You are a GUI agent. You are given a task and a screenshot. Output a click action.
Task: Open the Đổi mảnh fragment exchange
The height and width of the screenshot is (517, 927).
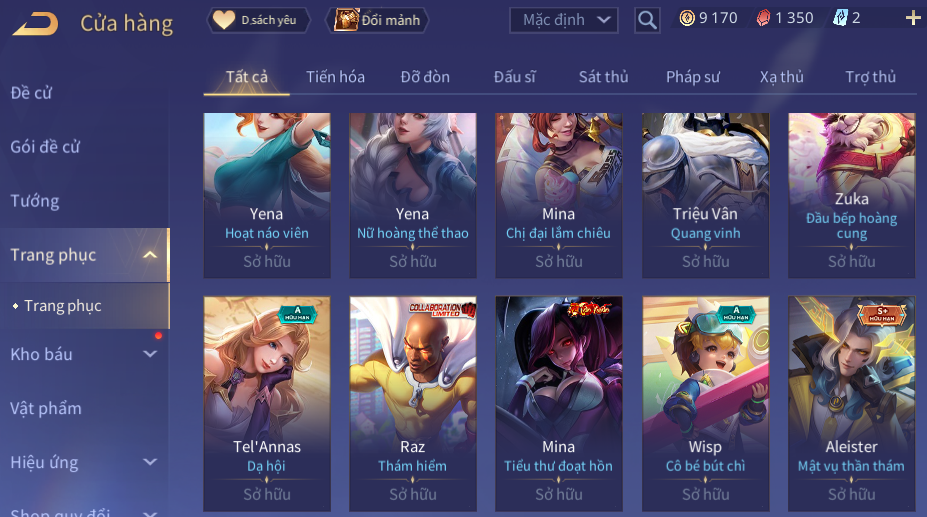pyautogui.click(x=377, y=20)
